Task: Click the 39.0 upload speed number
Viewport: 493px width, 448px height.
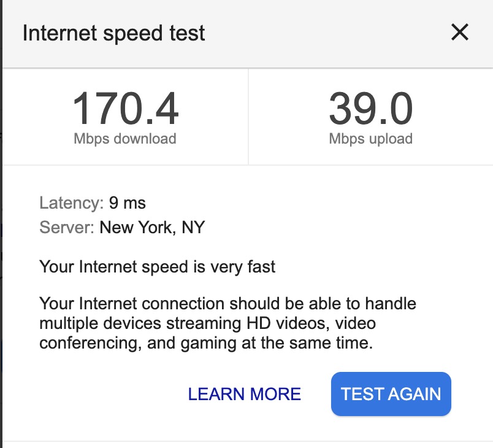Action: (370, 109)
